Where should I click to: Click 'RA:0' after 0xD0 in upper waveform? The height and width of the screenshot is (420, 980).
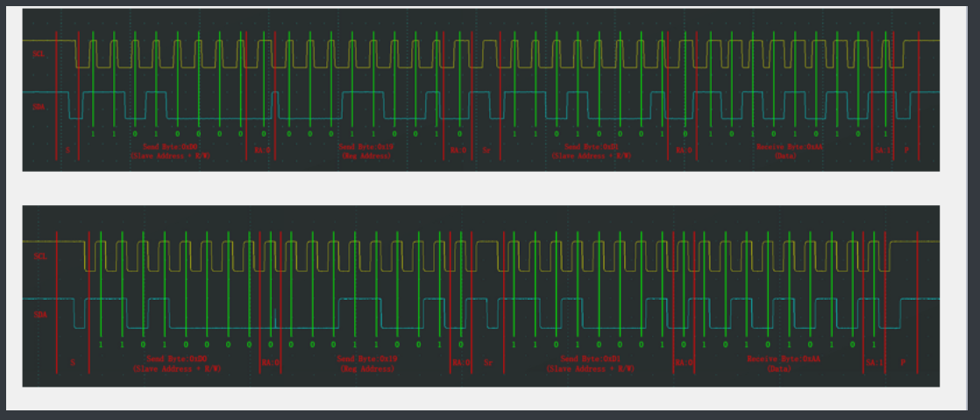point(262,150)
